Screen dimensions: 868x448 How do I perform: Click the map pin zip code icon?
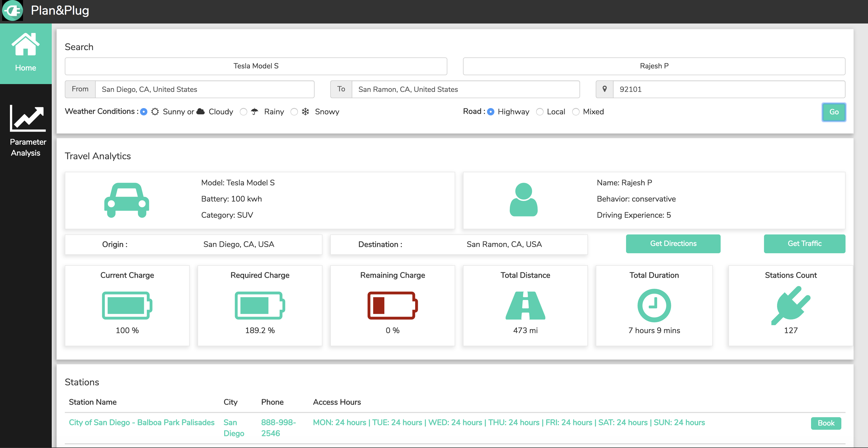[605, 89]
